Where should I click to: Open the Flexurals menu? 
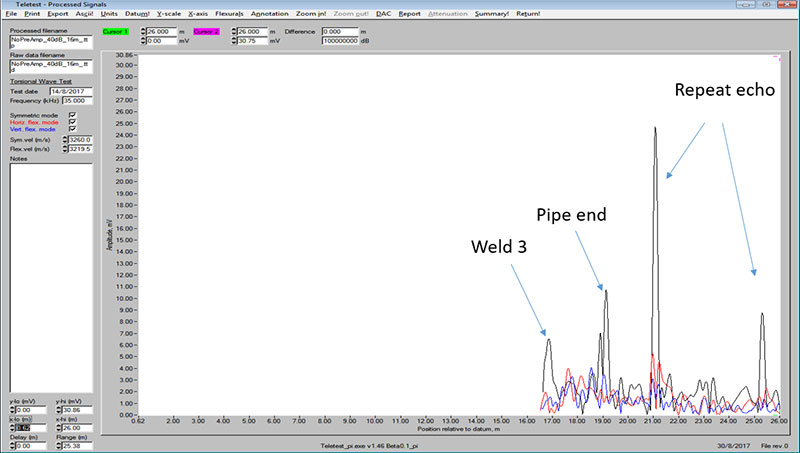229,14
